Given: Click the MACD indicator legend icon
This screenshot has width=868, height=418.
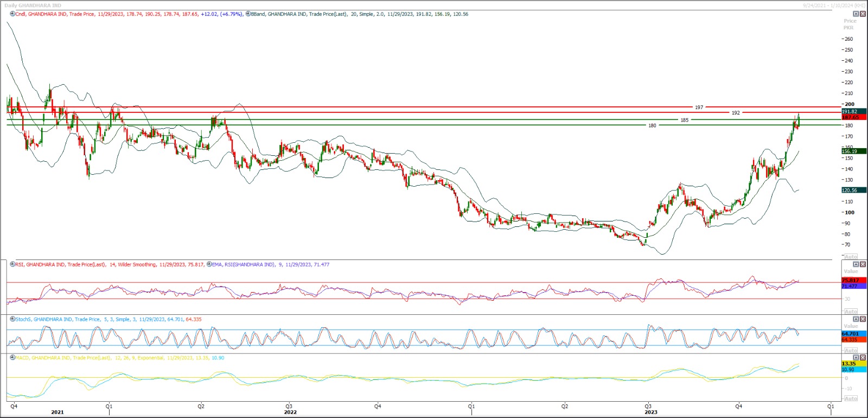Looking at the screenshot, I should pos(12,358).
